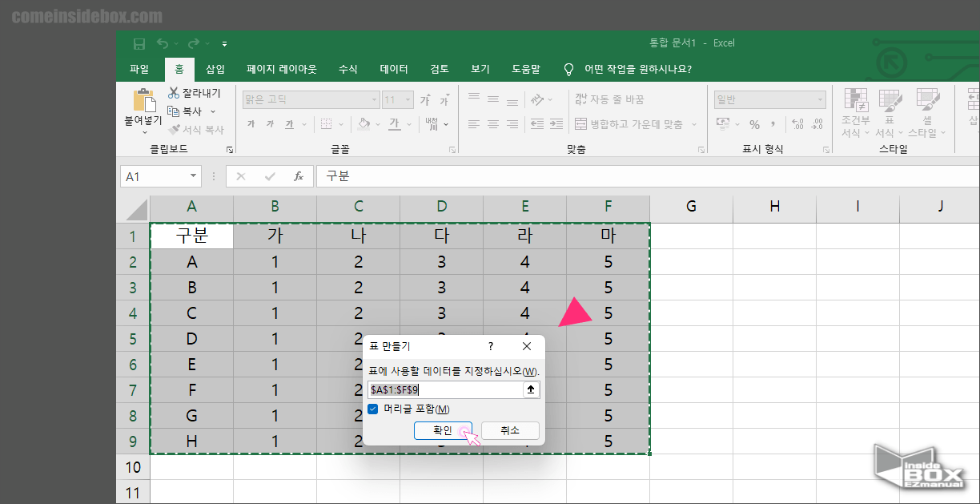This screenshot has width=980, height=504.
Task: Click the decrease indent icon
Action: coord(536,124)
